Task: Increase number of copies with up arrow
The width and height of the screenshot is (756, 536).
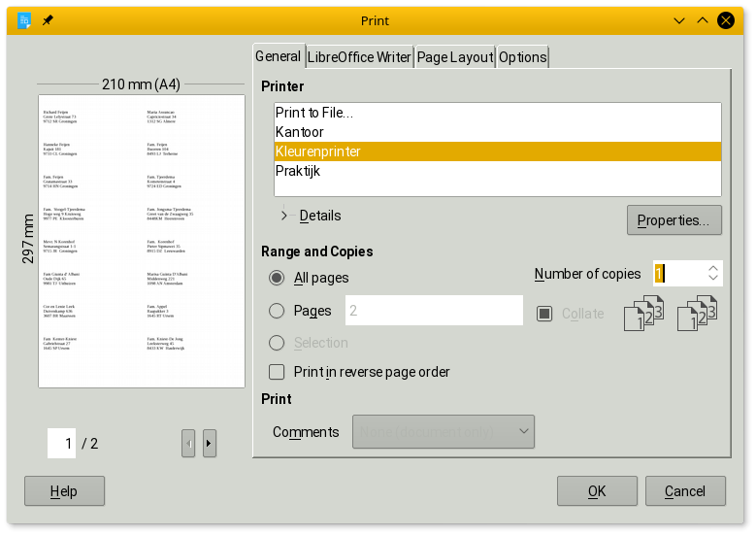Action: click(x=713, y=268)
